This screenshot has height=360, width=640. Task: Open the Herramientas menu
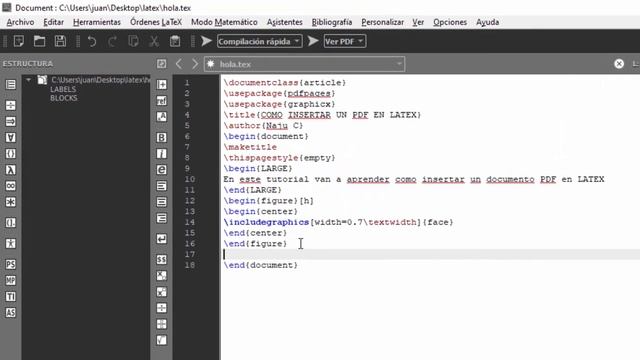tap(97, 22)
